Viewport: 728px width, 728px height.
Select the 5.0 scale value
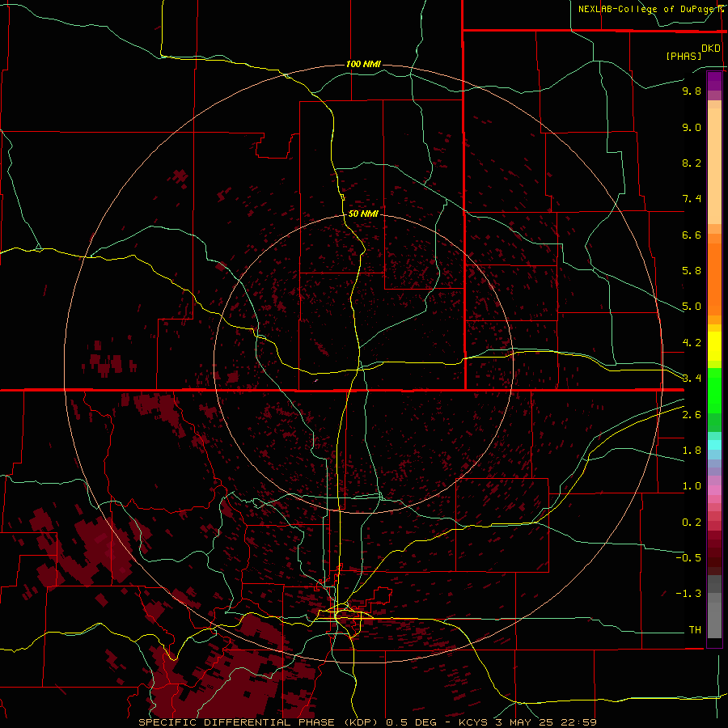[x=692, y=307]
